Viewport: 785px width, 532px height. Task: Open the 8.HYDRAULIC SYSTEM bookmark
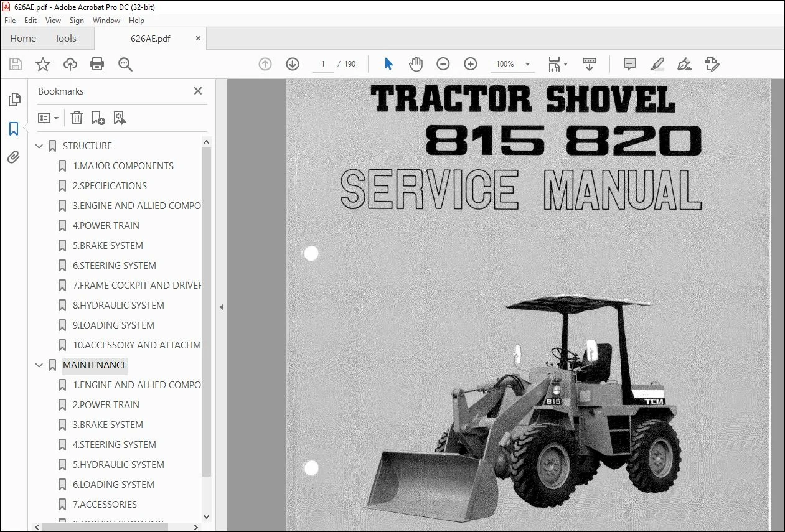pos(118,306)
